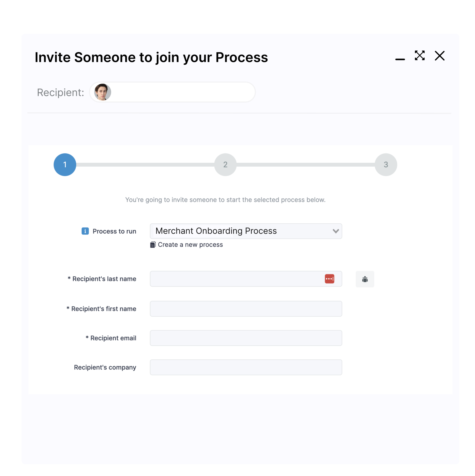Viewport: 475px width, 476px height.
Task: Select step 2 in the progress stepper
Action: (225, 165)
